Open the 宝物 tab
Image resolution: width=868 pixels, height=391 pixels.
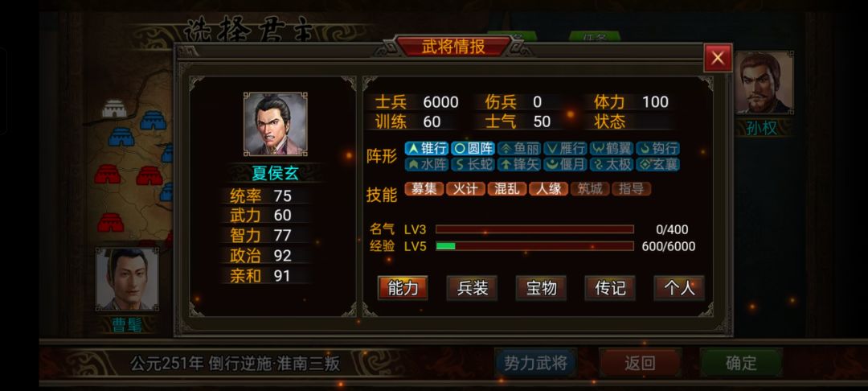[541, 288]
